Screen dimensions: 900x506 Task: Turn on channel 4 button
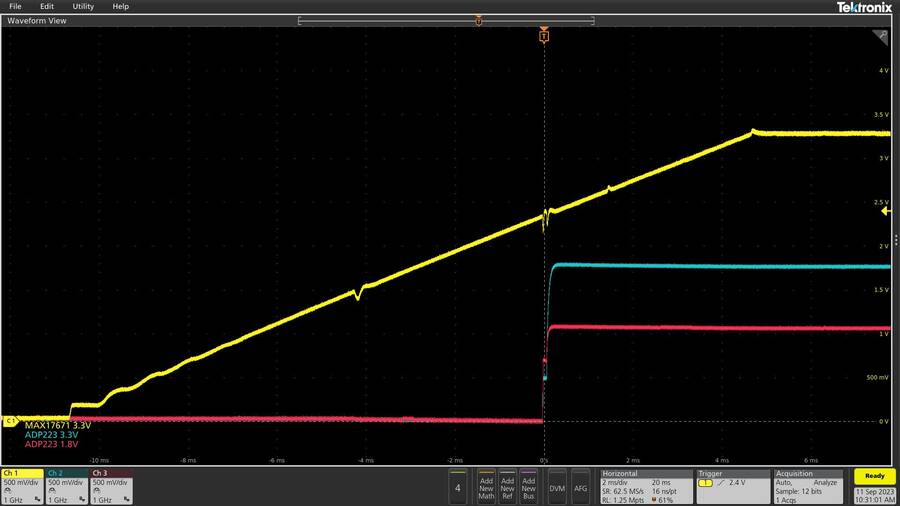click(457, 487)
